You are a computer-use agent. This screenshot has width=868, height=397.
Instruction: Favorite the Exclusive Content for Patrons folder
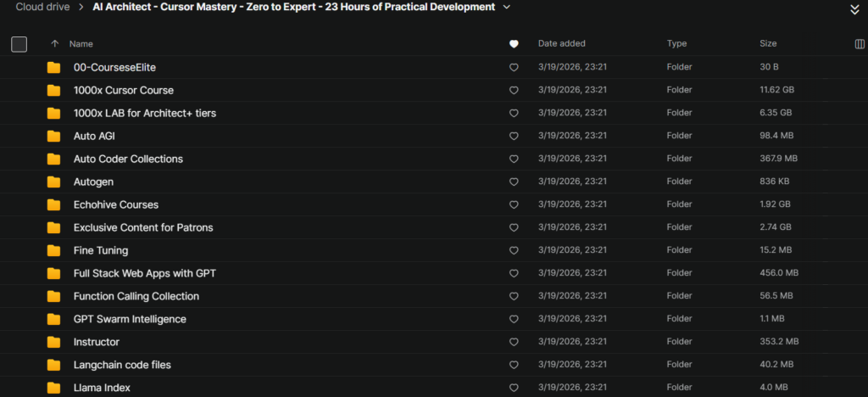click(514, 227)
